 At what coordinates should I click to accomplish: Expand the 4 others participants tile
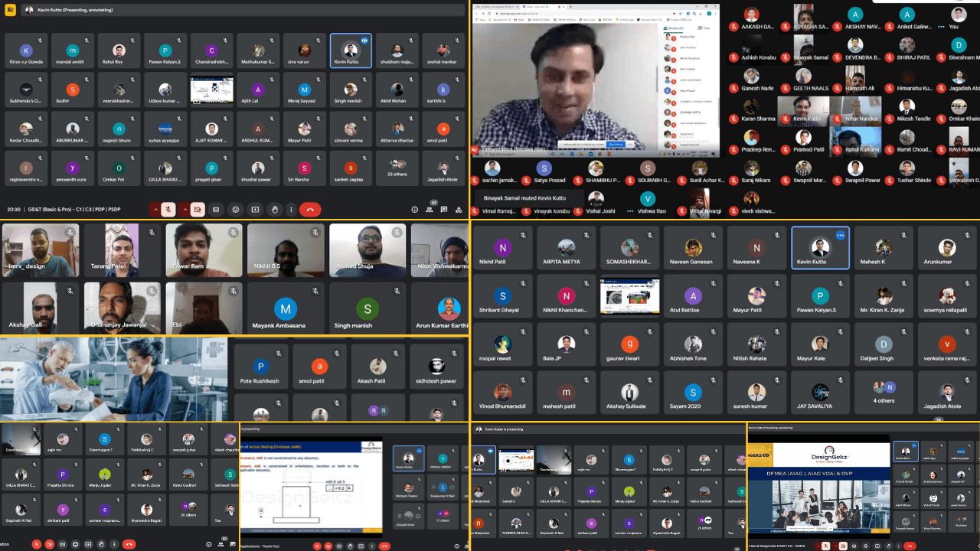tap(884, 391)
